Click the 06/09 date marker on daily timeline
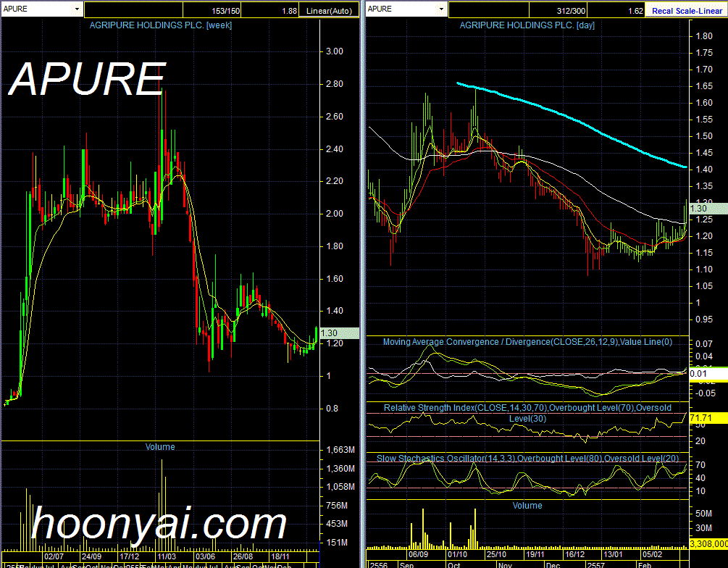 pos(418,554)
